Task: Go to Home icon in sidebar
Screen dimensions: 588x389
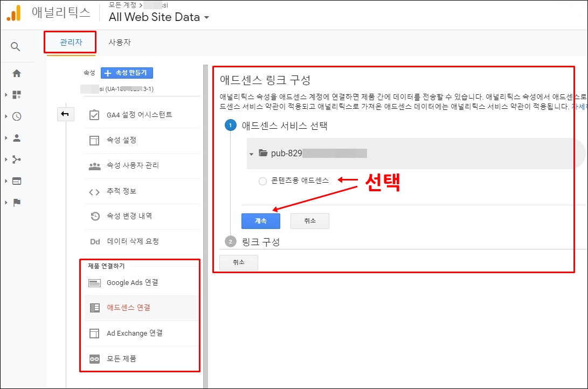Action: (17, 73)
